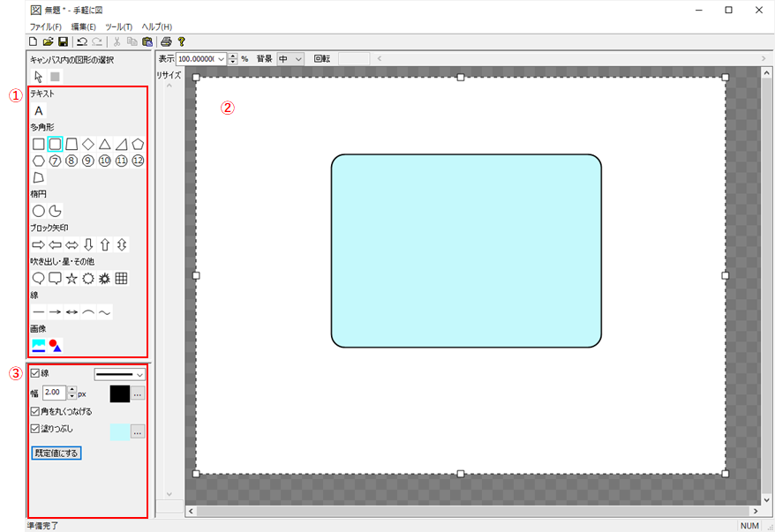The height and width of the screenshot is (532, 775).
Task: Choose the 7-sided polygon tool
Action: 55,161
